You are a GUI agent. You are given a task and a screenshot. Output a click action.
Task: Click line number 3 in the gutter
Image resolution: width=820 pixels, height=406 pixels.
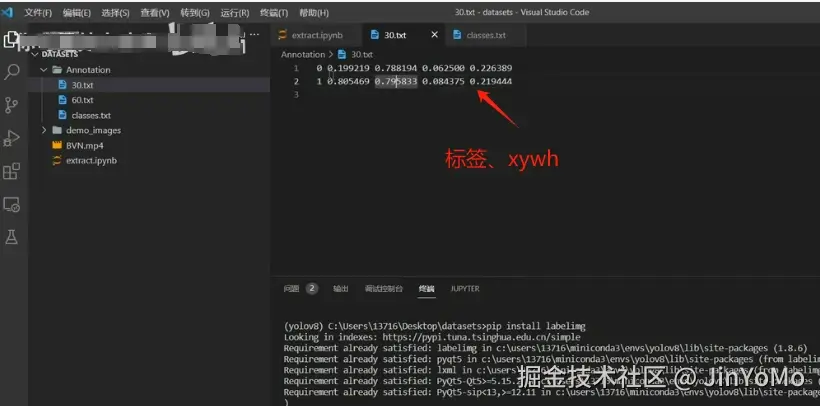pyautogui.click(x=296, y=95)
